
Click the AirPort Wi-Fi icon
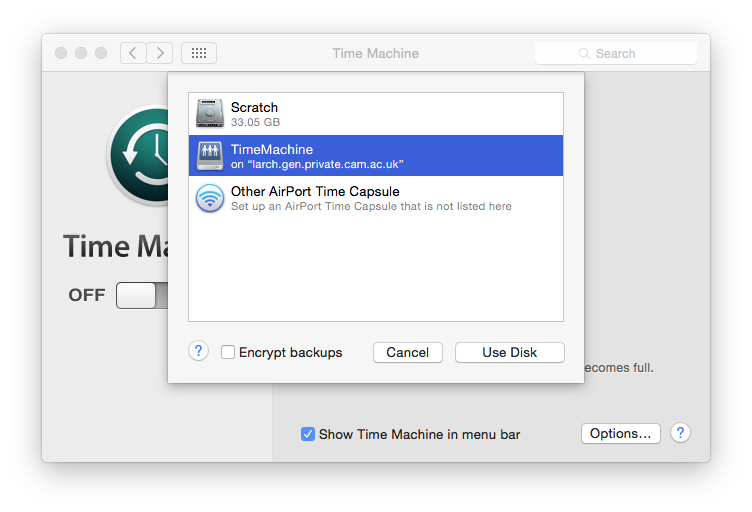click(x=210, y=198)
